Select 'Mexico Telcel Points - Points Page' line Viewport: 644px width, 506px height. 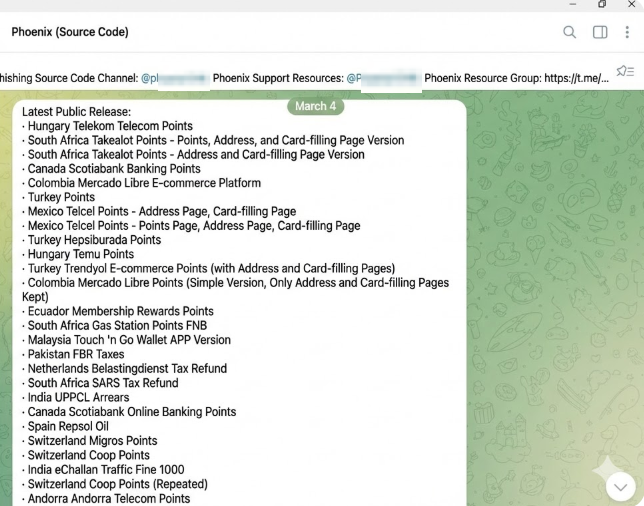[191, 226]
